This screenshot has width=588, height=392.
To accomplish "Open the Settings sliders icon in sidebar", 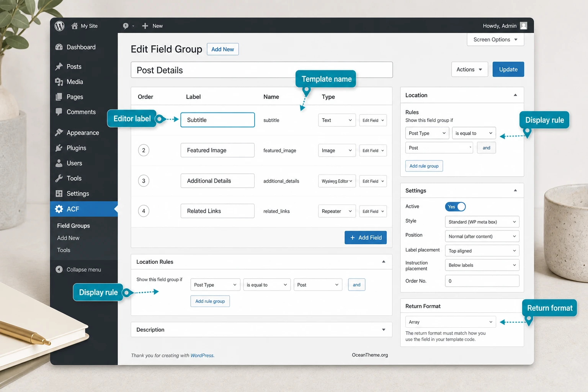I will click(59, 194).
